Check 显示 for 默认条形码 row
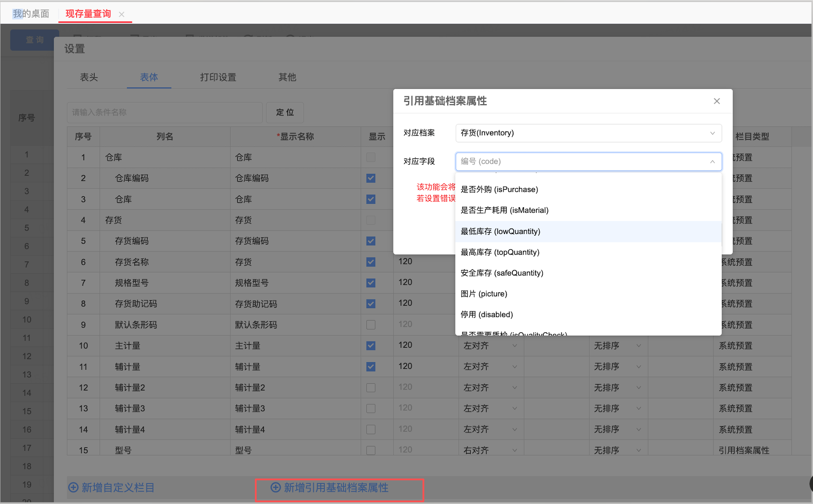The width and height of the screenshot is (813, 504). point(371,325)
